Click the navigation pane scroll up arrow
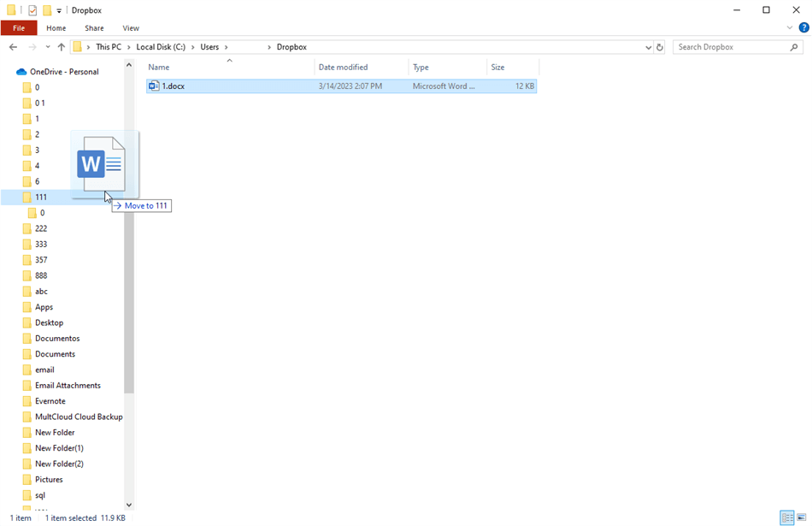Screen dimensions: 812x526 coord(129,65)
